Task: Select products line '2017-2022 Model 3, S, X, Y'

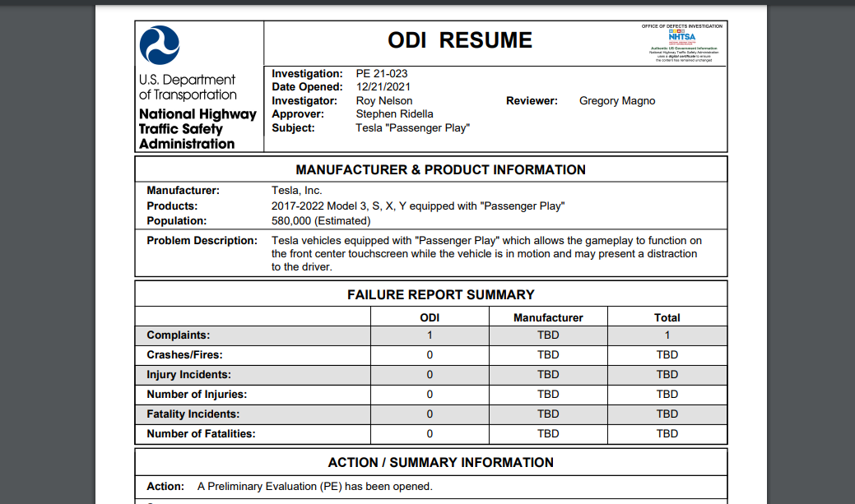Action: tap(339, 206)
